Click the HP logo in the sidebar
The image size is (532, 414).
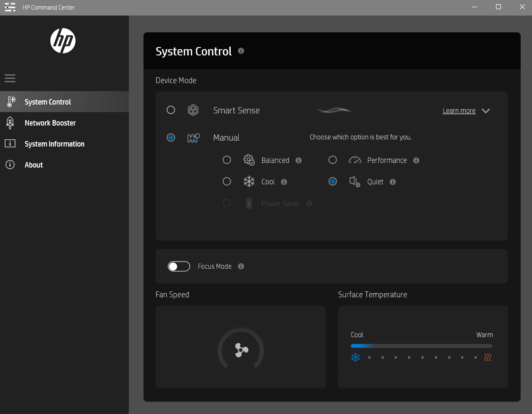(x=63, y=41)
